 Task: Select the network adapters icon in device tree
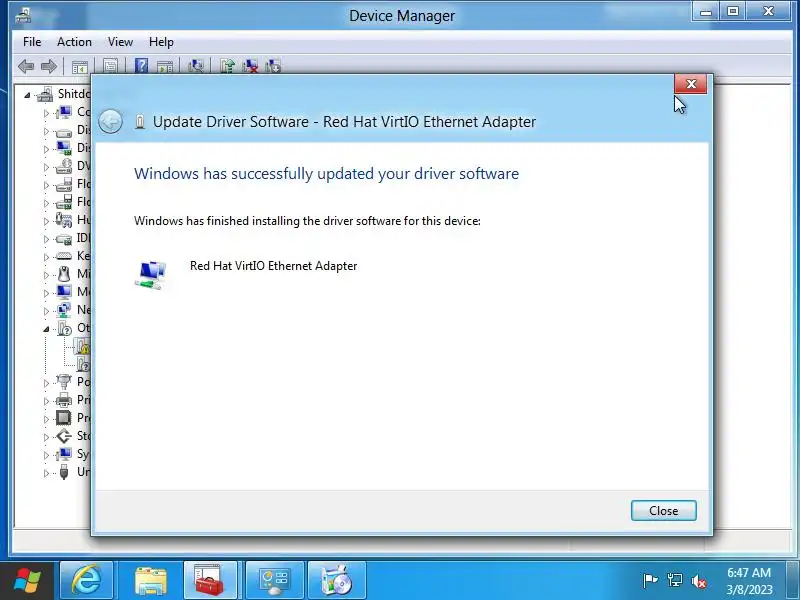64,310
